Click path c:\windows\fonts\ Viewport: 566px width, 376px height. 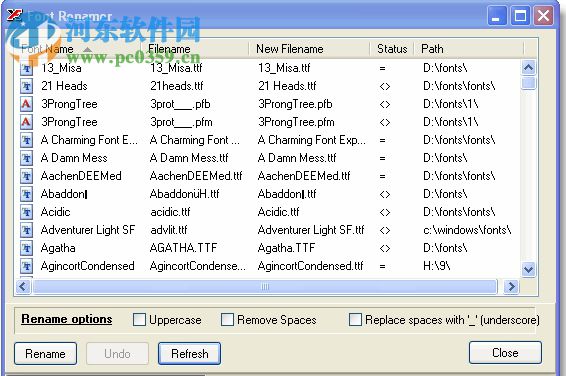[467, 230]
